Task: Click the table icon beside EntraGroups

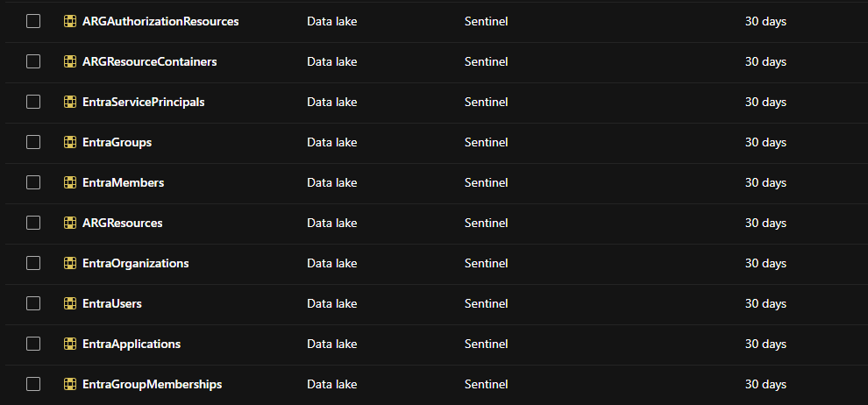Action: pyautogui.click(x=70, y=143)
